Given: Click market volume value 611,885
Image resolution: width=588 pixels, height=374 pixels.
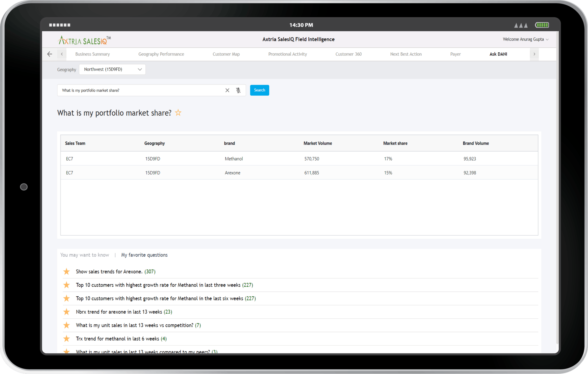Looking at the screenshot, I should pos(312,173).
